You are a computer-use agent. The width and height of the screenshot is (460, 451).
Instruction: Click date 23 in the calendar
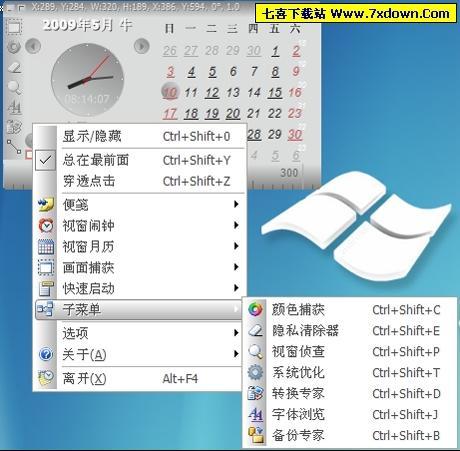click(x=295, y=113)
